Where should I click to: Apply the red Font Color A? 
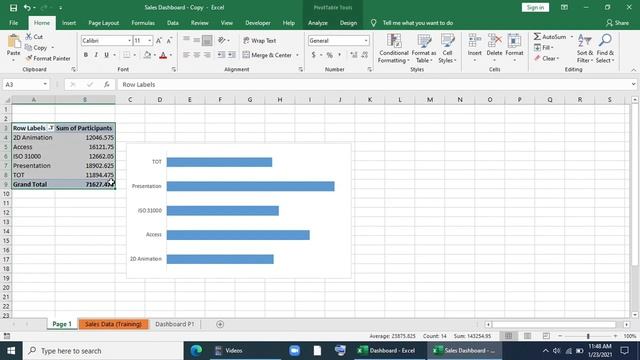163,55
